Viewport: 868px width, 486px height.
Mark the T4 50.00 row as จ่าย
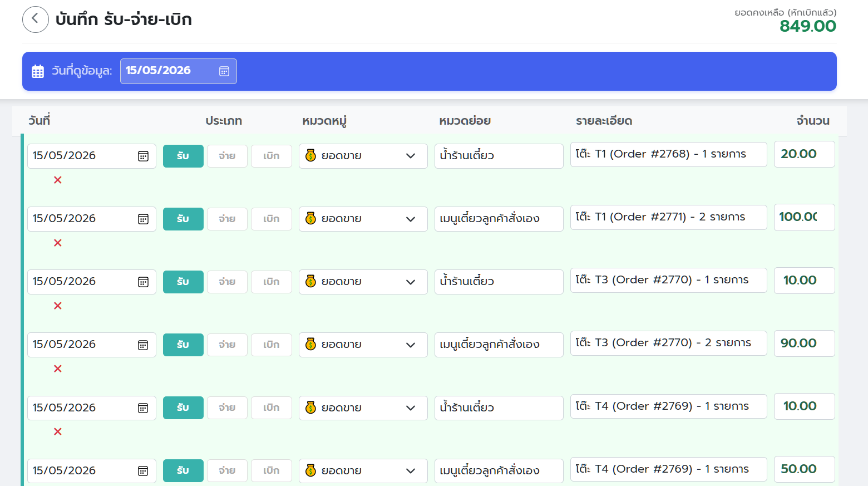(x=227, y=470)
